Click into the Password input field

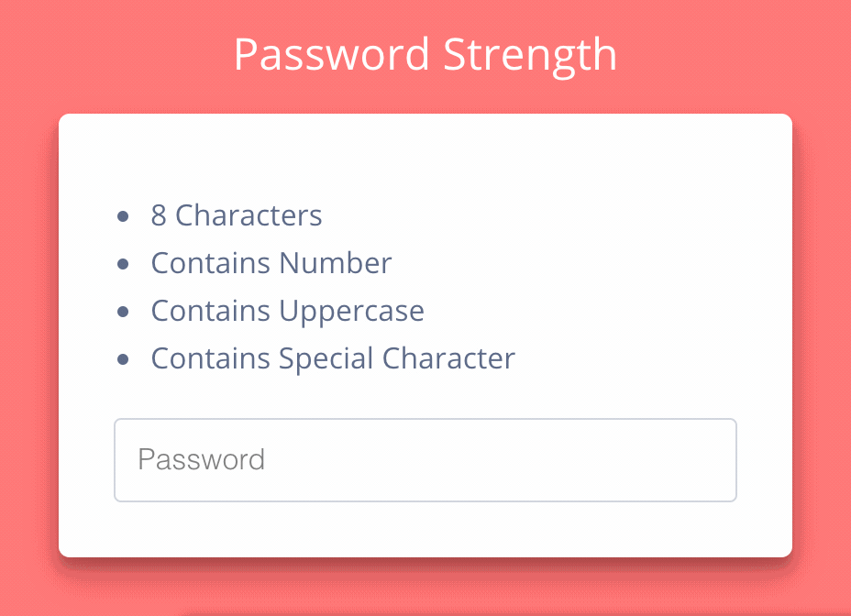click(425, 460)
